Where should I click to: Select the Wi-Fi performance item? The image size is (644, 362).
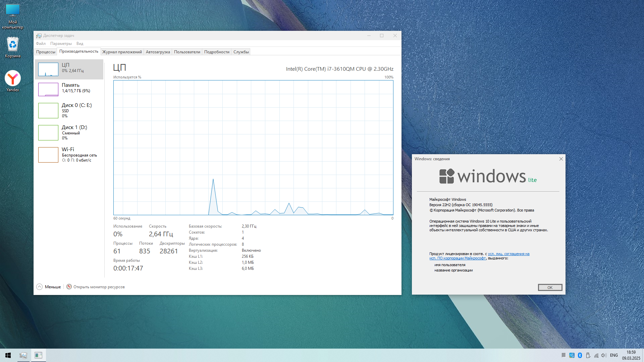69,155
